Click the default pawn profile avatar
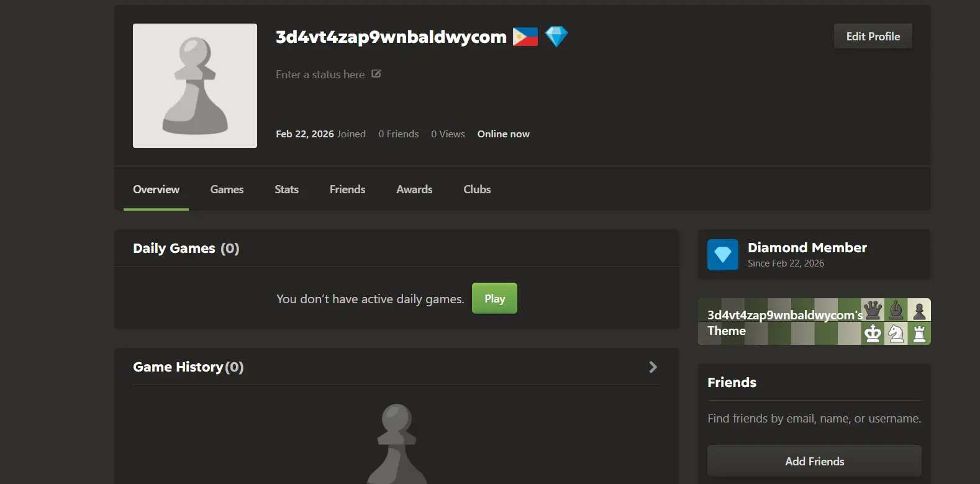This screenshot has height=484, width=980. click(195, 86)
